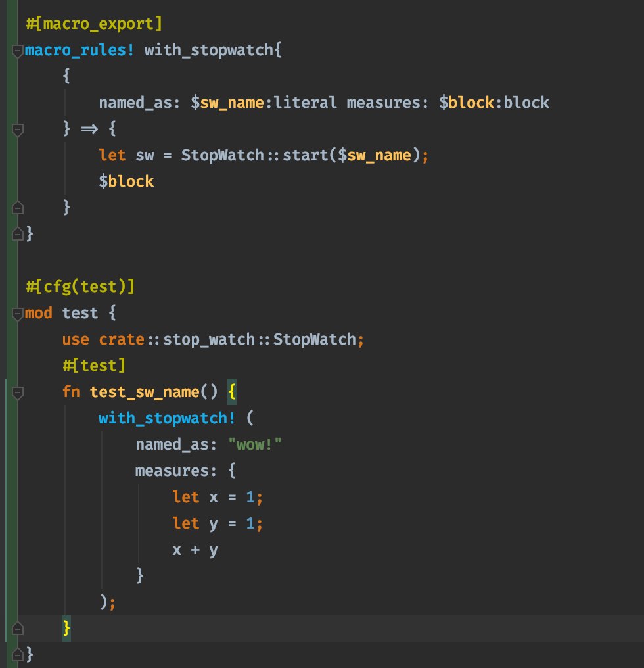Click the highlighted opening brace after test_sw_name()
The height and width of the screenshot is (668, 644).
tap(232, 392)
